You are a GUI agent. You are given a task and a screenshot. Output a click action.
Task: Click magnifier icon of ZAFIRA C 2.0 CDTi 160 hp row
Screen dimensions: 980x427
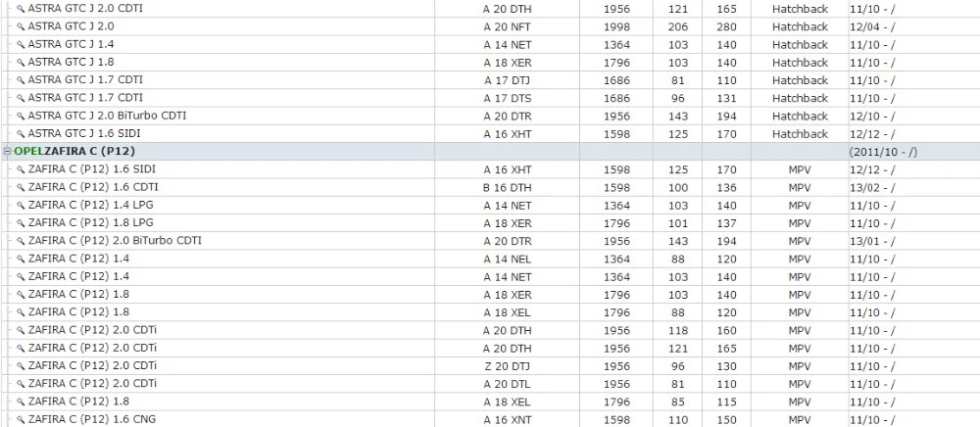click(21, 330)
